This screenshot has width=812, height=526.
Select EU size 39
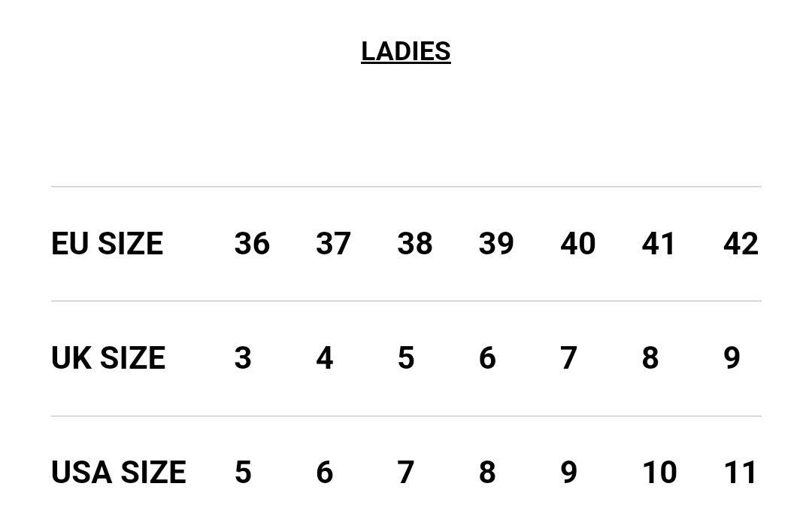point(496,244)
